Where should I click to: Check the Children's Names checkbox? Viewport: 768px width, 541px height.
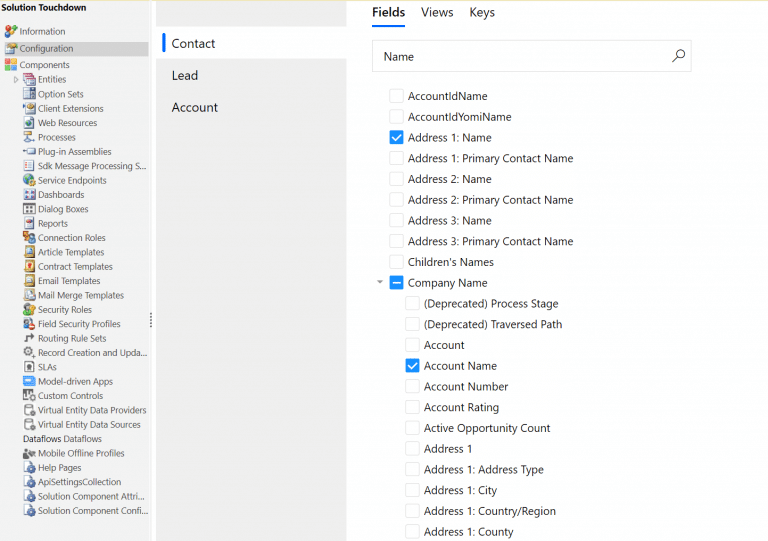pos(397,262)
